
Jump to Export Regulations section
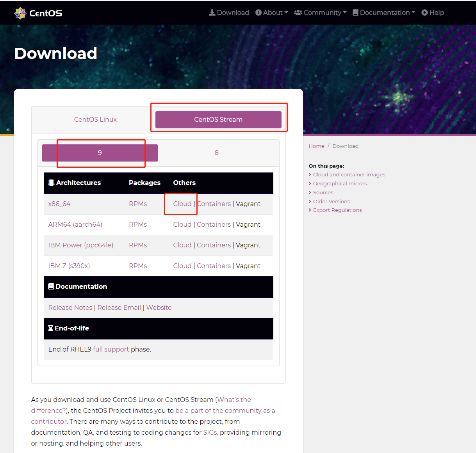pos(337,210)
